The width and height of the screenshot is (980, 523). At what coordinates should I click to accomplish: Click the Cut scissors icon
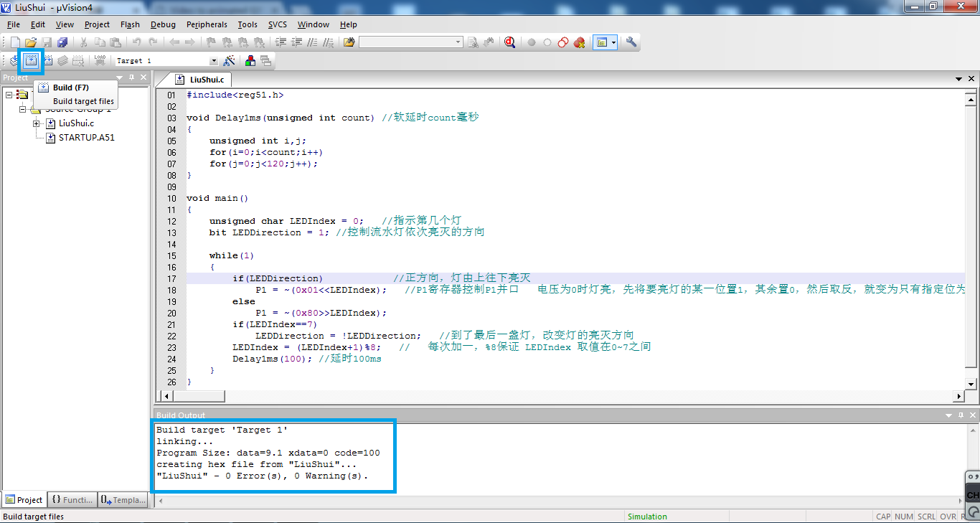click(83, 42)
